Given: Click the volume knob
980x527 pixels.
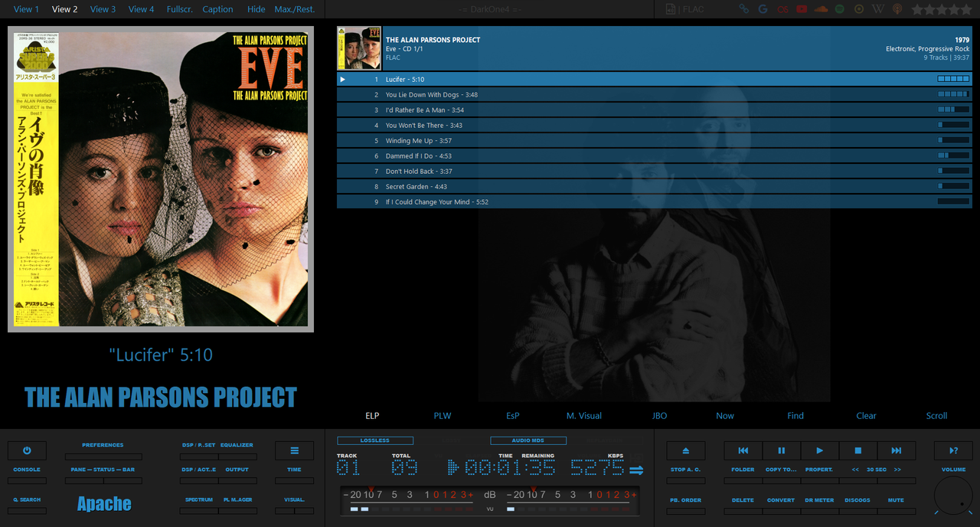Looking at the screenshot, I should coord(953,495).
